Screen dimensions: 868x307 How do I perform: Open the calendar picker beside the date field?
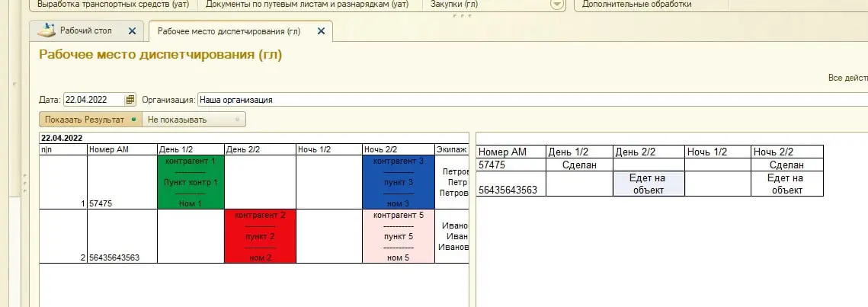pyautogui.click(x=130, y=100)
